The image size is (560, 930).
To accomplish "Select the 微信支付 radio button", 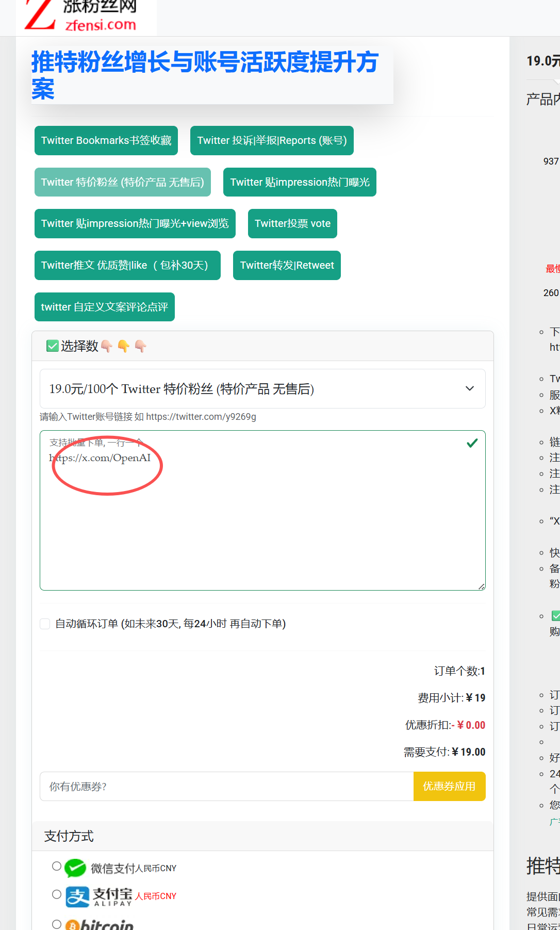I will pyautogui.click(x=57, y=866).
